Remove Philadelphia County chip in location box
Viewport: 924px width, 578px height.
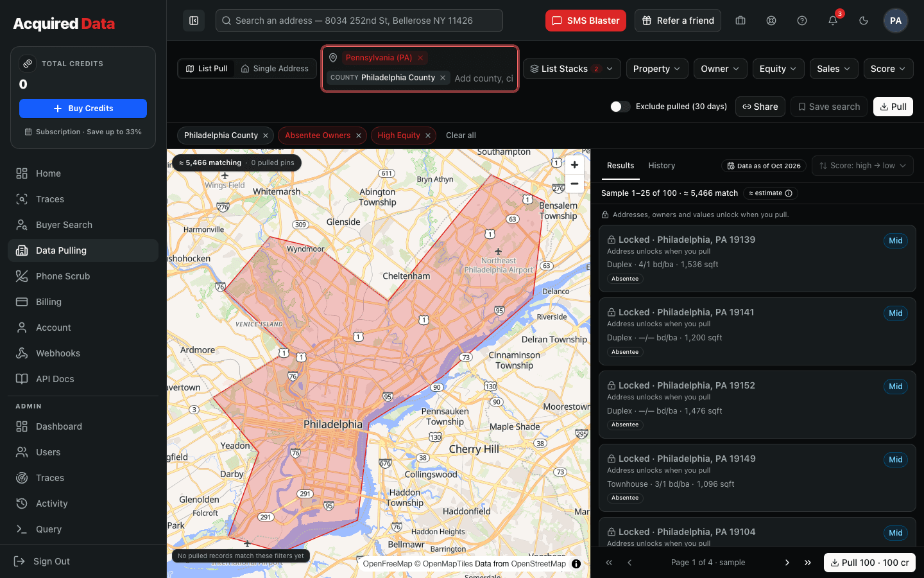click(x=443, y=78)
